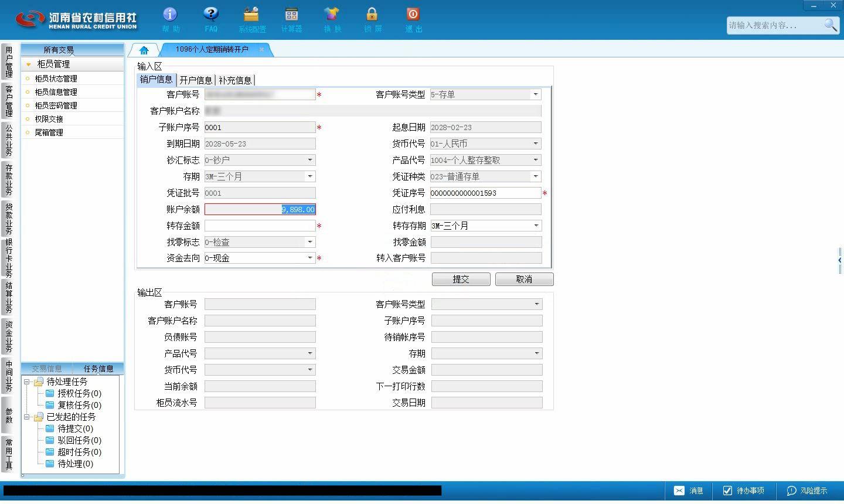
Task: Switch to the 销户信息 tab
Action: click(156, 80)
